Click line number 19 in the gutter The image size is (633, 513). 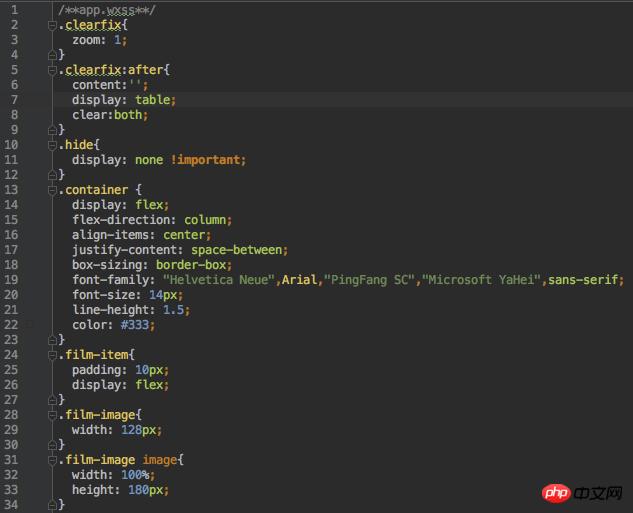point(14,280)
